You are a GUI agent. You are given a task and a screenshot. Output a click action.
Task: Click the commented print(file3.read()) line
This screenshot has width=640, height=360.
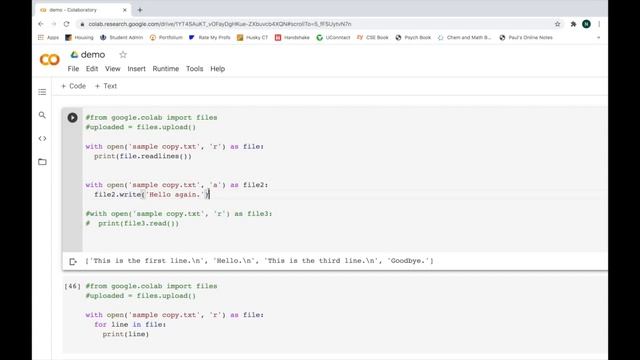click(132, 224)
